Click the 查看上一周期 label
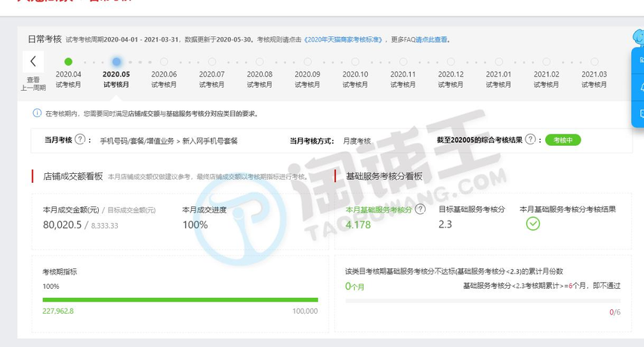Screen dimensions: 644x347 [33, 83]
